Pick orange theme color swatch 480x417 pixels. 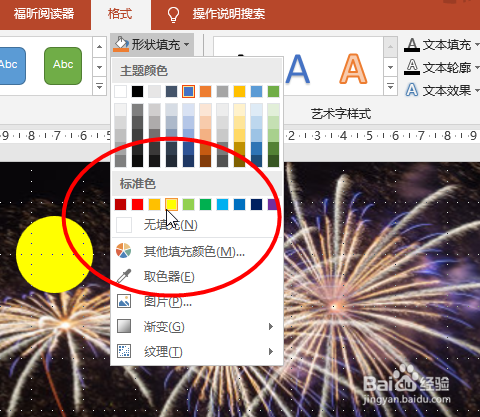point(205,91)
